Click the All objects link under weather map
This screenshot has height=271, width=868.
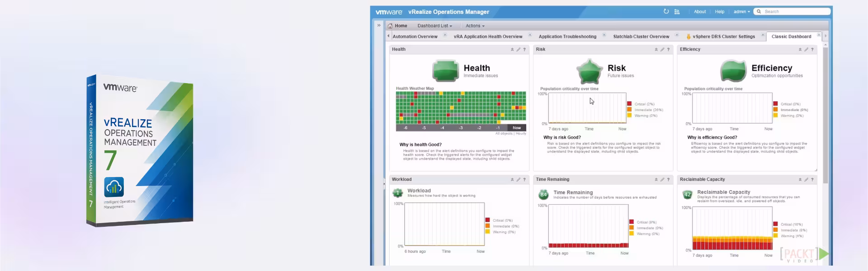click(504, 134)
